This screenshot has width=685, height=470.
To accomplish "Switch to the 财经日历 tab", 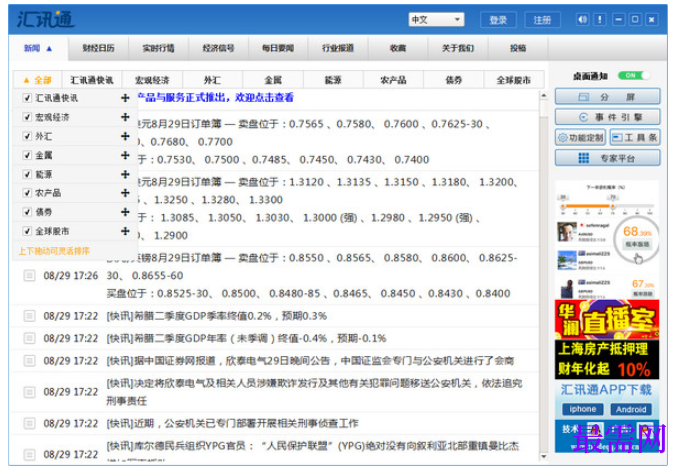I will 98,48.
